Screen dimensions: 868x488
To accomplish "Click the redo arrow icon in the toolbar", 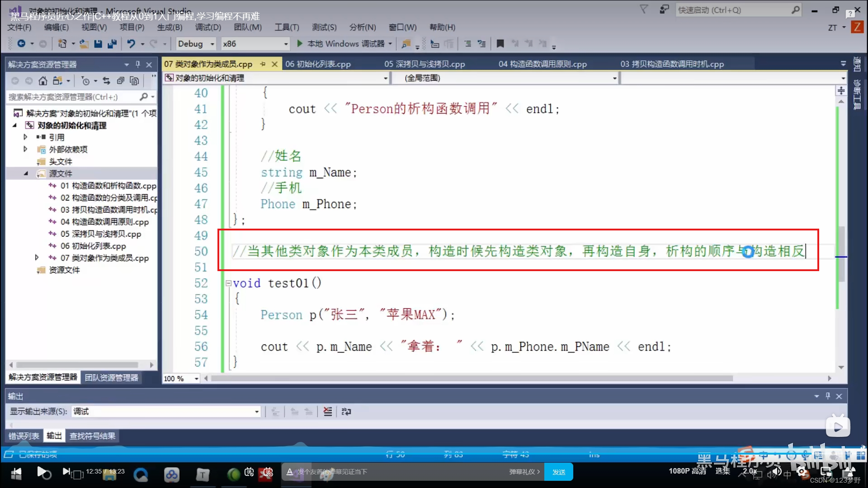I will (x=154, y=43).
